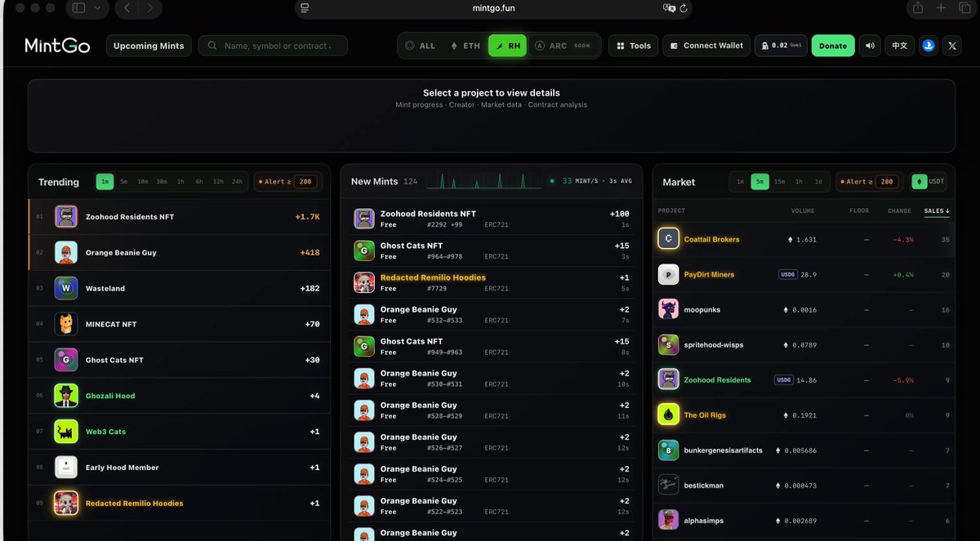Viewport: 980px width, 541px height.
Task: Set Market timeframe to 1m
Action: pos(740,182)
